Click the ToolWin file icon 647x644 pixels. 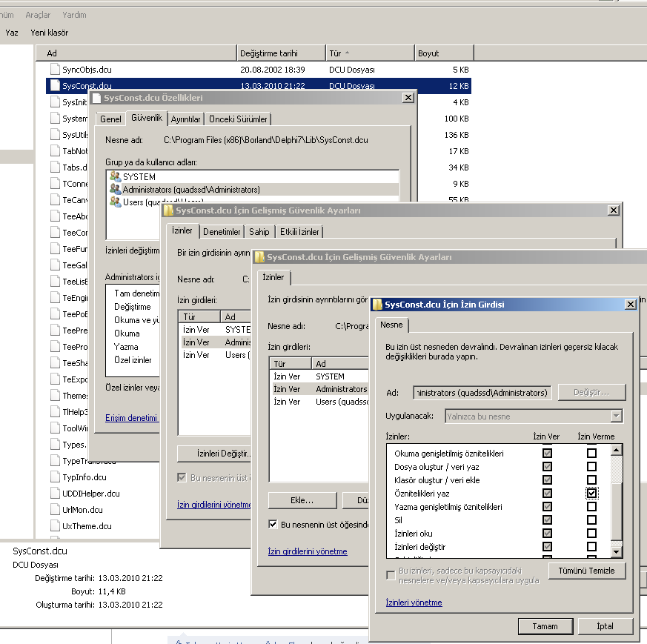(x=55, y=428)
